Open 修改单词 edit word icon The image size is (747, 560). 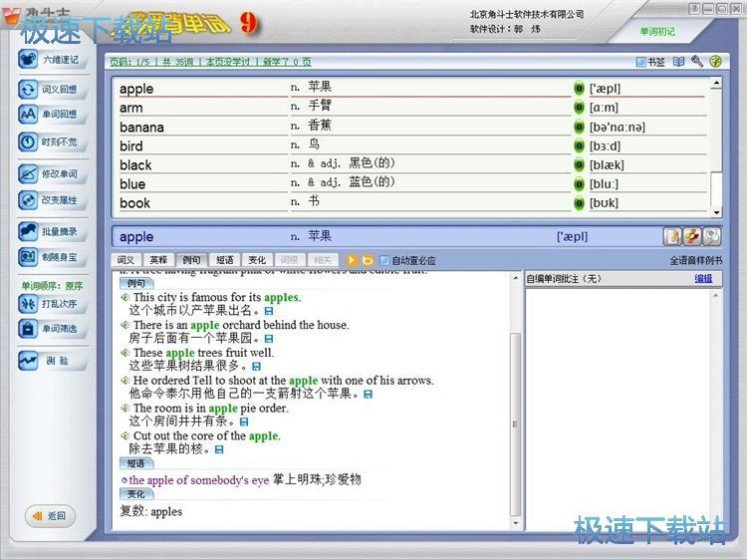[x=29, y=174]
